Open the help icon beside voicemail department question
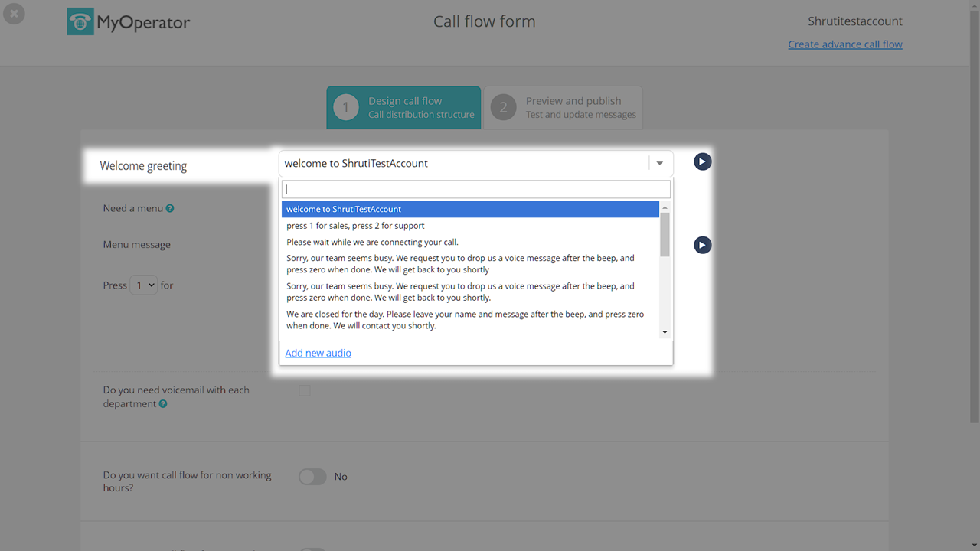Image resolution: width=980 pixels, height=551 pixels. click(163, 404)
